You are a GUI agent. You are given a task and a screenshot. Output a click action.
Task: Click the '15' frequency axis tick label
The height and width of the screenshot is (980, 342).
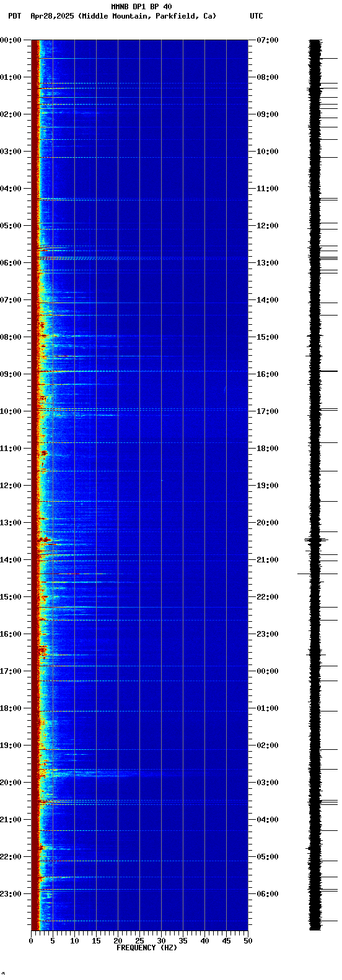96,941
